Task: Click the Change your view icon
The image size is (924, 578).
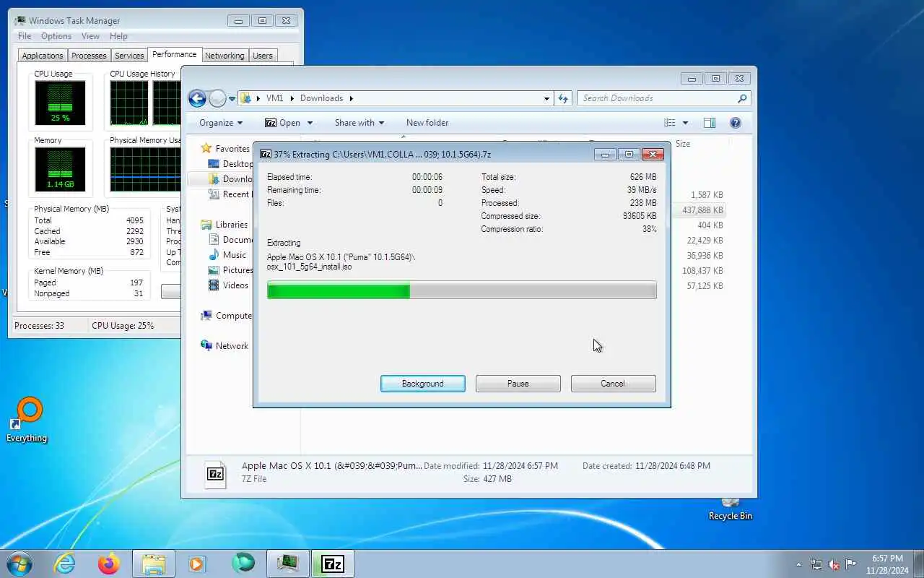Action: point(670,123)
